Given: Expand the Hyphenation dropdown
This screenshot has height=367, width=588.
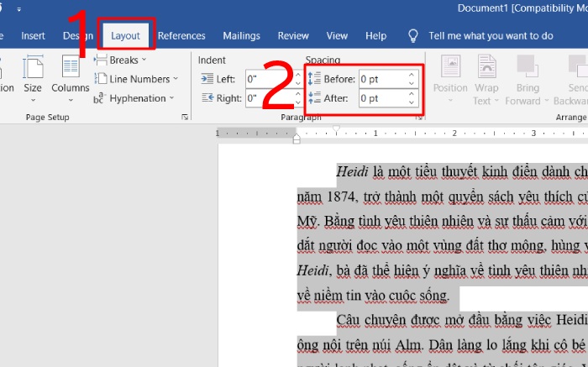Looking at the screenshot, I should click(x=136, y=98).
